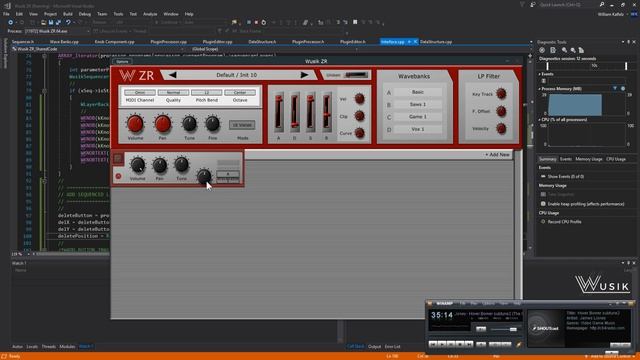Image resolution: width=640 pixels, height=360 pixels.
Task: Toggle 16 Voices Mode button
Action: coord(242,125)
